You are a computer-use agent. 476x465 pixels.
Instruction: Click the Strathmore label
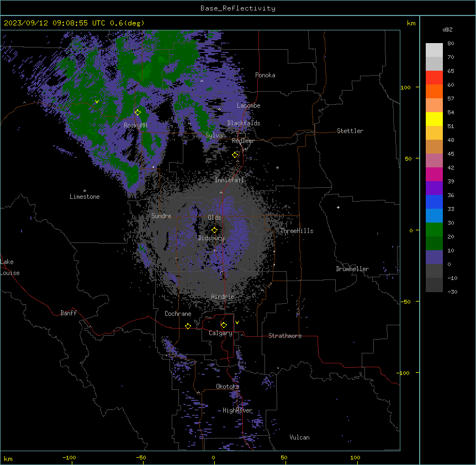(285, 336)
